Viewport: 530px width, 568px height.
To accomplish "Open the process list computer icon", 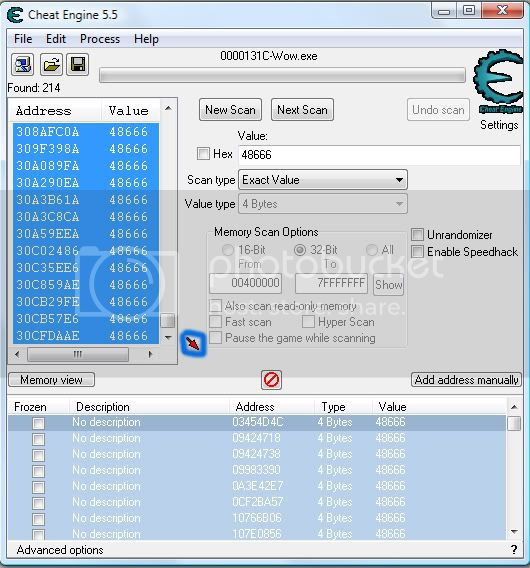I will (x=22, y=65).
